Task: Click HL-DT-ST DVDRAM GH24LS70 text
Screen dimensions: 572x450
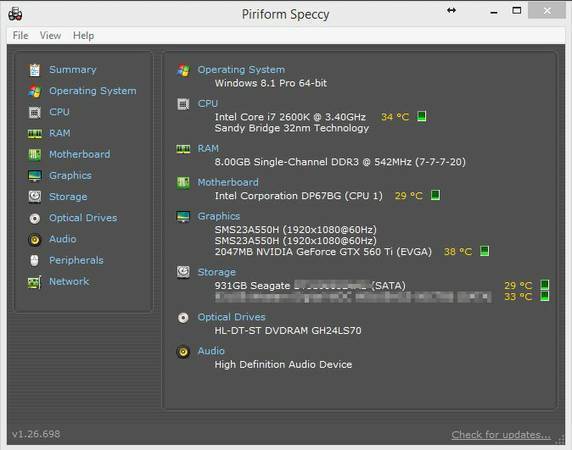Action: (288, 331)
